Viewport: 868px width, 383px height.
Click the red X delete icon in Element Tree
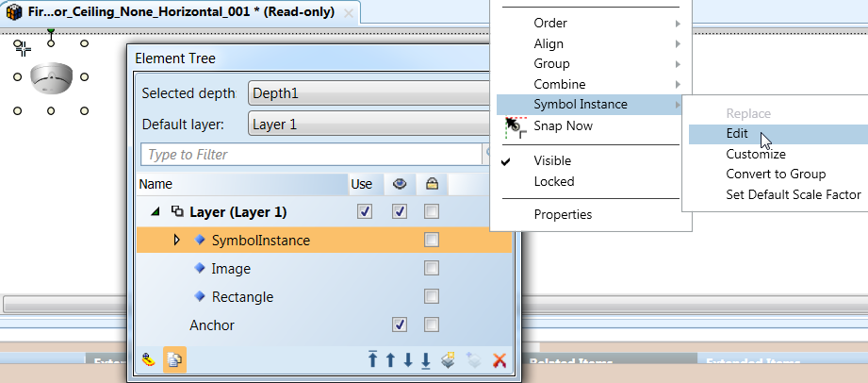[500, 359]
